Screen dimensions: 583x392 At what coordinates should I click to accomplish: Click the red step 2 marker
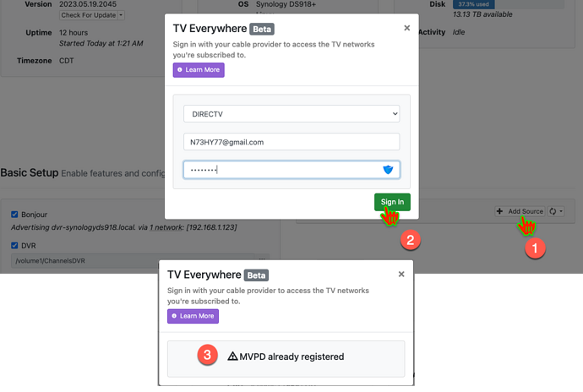coord(409,241)
